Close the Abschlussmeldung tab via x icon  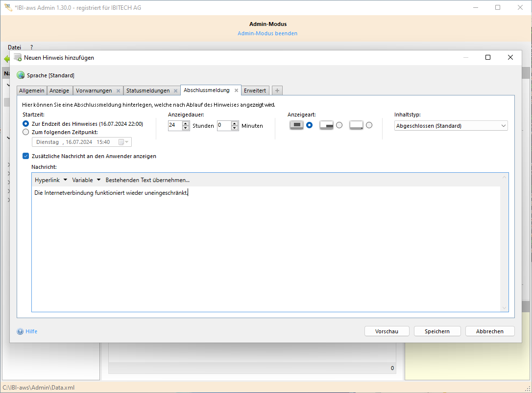pos(236,91)
